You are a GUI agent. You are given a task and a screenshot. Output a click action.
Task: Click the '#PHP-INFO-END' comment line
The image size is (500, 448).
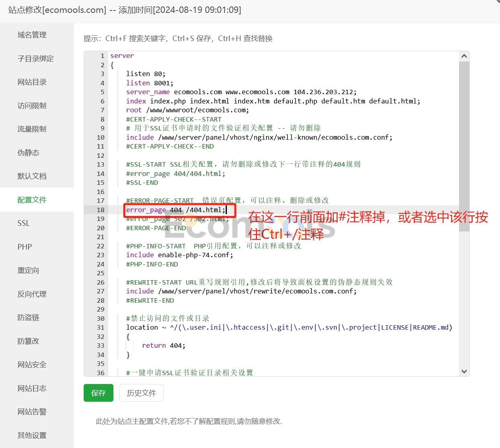coord(152,264)
